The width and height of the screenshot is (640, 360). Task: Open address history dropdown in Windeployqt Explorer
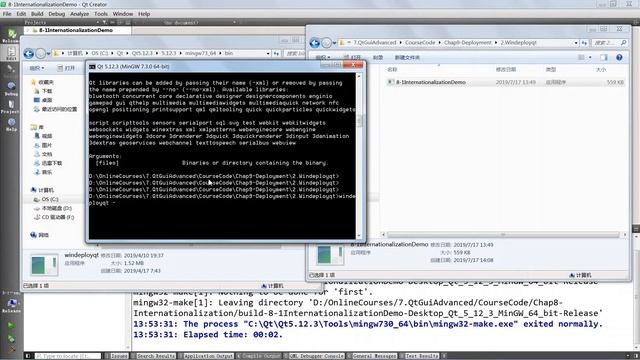coord(576,43)
